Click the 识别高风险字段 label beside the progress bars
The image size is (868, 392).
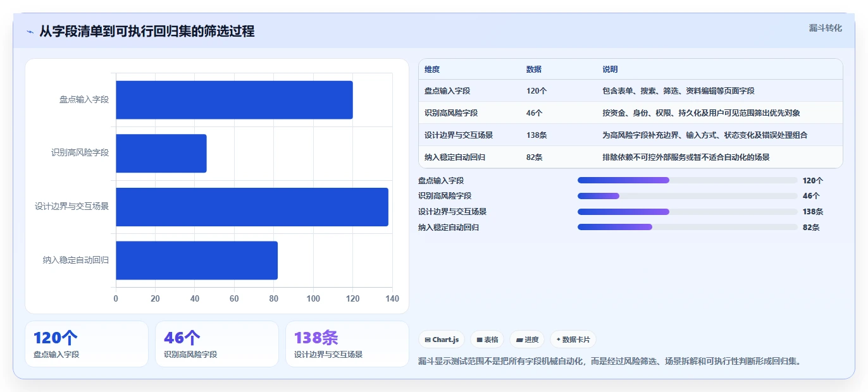[445, 196]
